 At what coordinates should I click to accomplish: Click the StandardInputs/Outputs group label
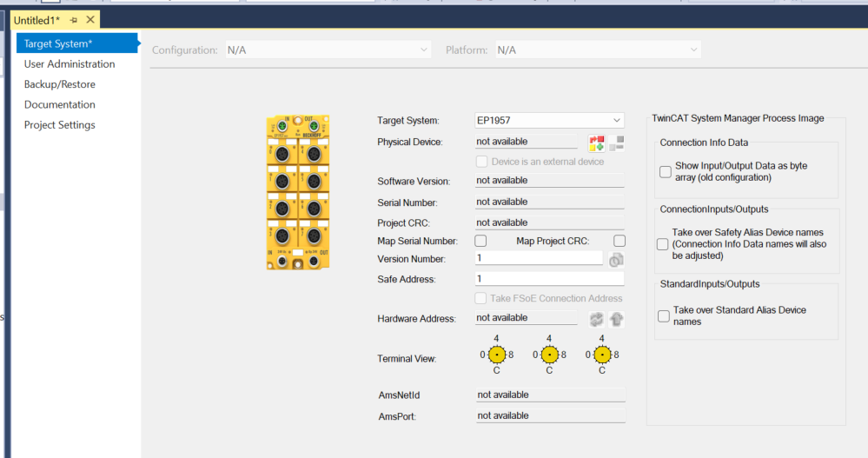(710, 284)
